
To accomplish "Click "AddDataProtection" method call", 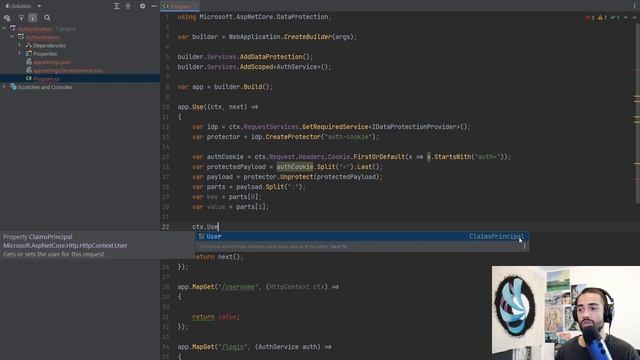I will click(x=271, y=57).
